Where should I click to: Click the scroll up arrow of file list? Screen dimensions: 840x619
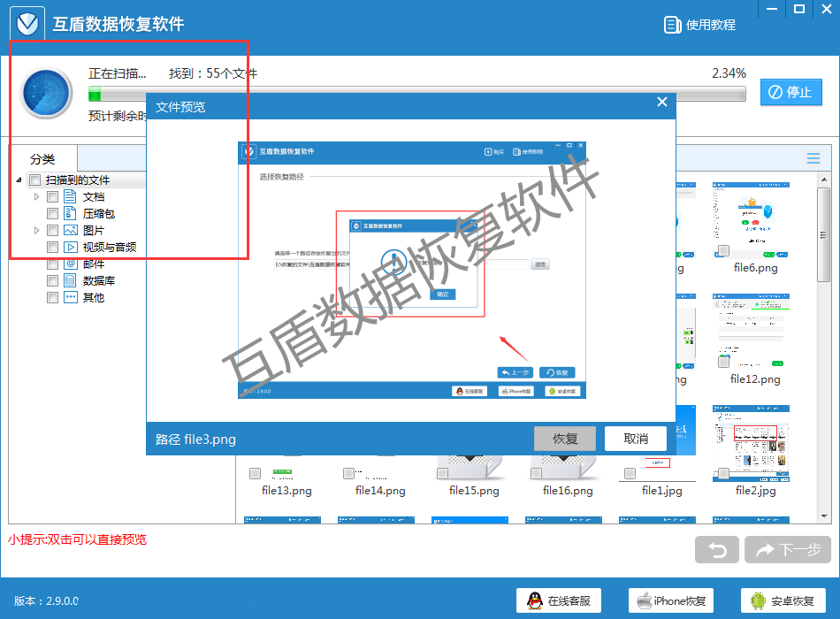(x=824, y=180)
